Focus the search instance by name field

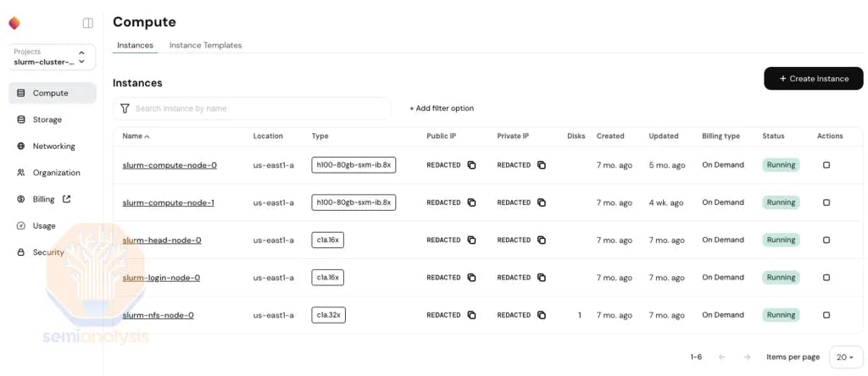tap(259, 108)
